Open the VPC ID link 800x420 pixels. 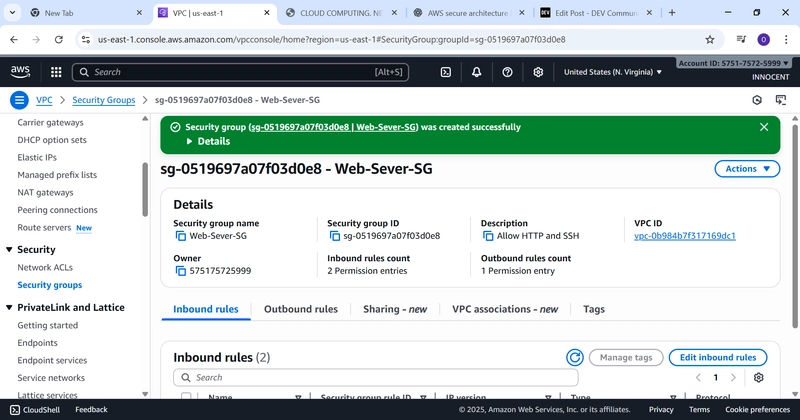(685, 236)
